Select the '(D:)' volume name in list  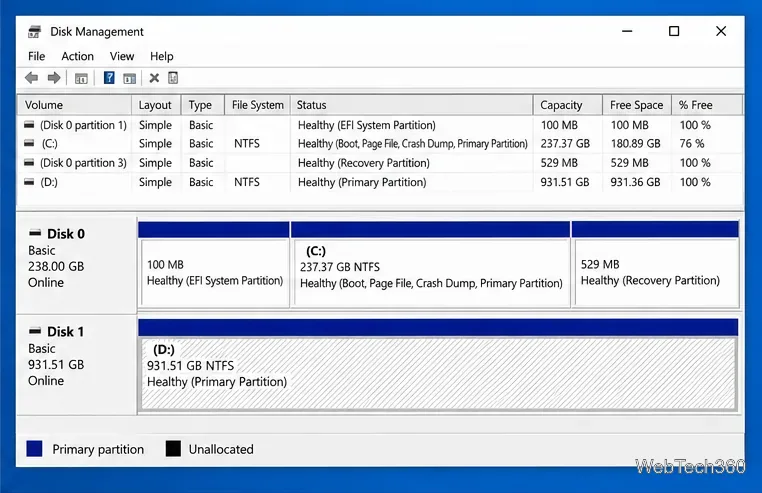(x=49, y=182)
